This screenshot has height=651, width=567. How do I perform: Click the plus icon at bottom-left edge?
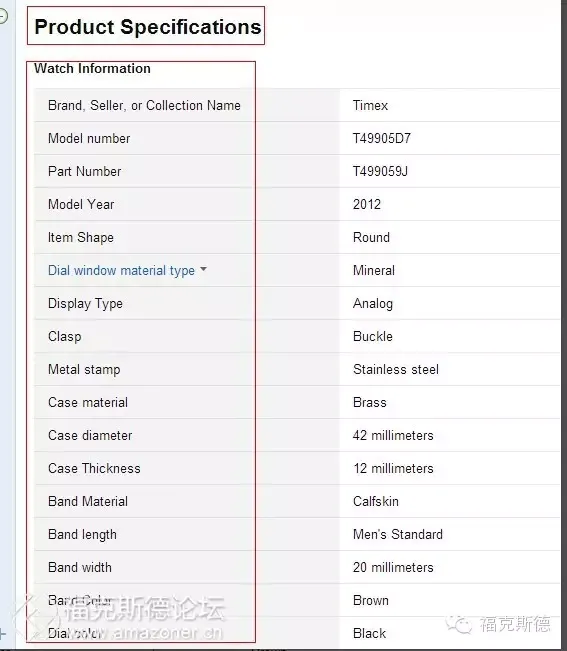pos(2,634)
